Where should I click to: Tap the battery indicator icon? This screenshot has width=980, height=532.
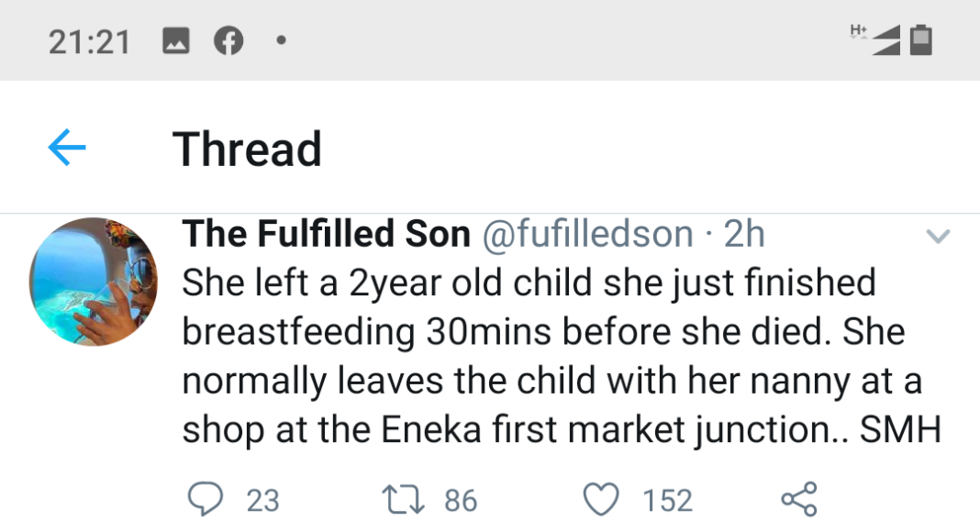pyautogui.click(x=921, y=40)
